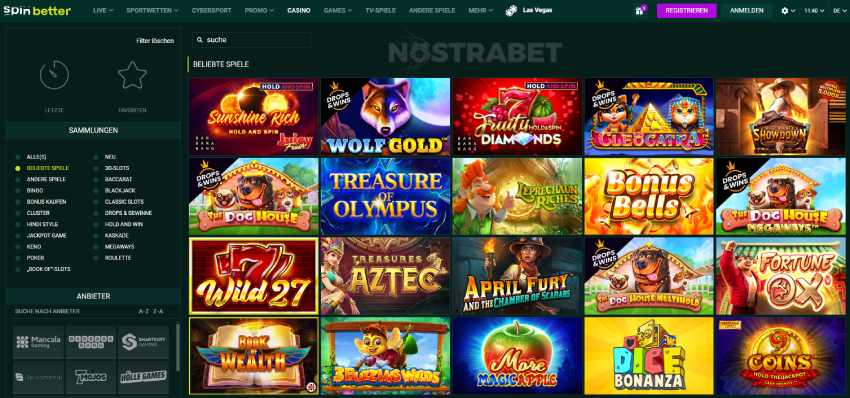The height and width of the screenshot is (398, 850).
Task: Open the Dice Bonanza game
Action: click(x=649, y=356)
